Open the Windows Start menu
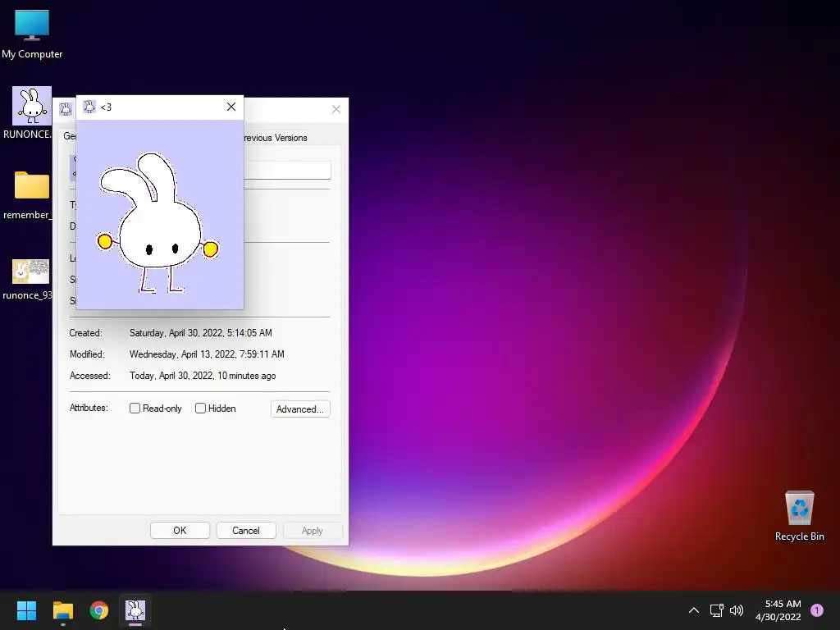The image size is (840, 630). pyautogui.click(x=26, y=610)
